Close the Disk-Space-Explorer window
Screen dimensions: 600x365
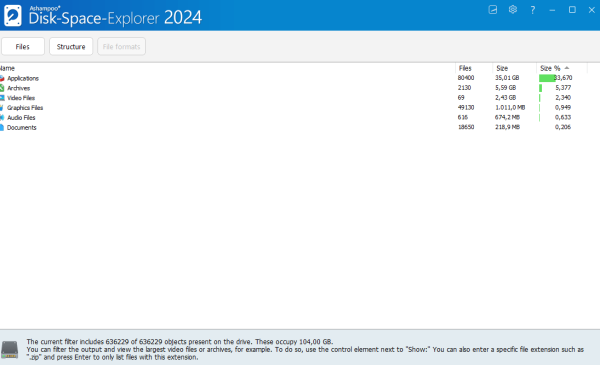pyautogui.click(x=592, y=10)
